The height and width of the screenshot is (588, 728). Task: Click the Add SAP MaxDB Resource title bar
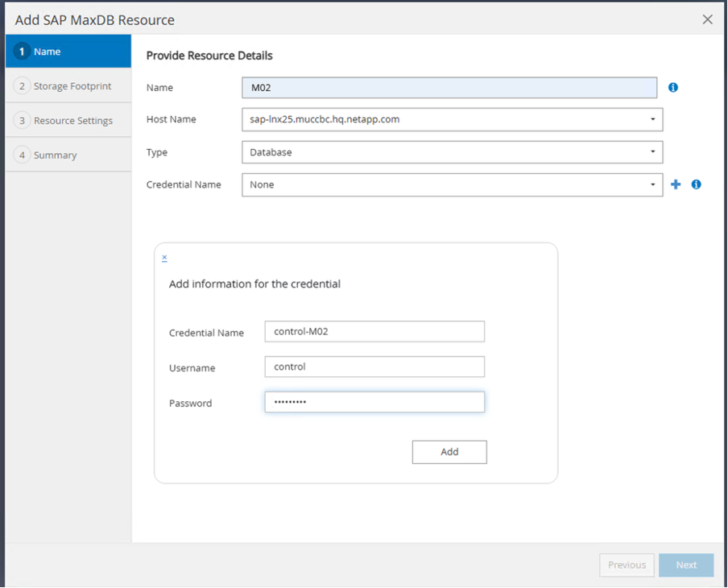point(322,19)
